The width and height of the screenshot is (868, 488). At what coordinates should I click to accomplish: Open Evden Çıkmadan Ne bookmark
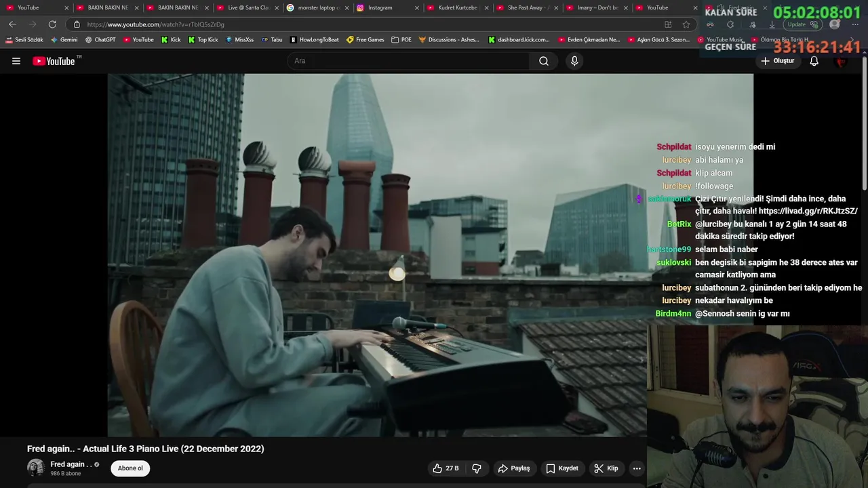click(589, 40)
